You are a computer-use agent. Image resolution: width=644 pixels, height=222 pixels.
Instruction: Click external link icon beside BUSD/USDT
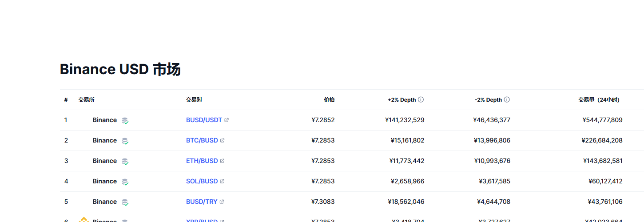click(x=227, y=120)
